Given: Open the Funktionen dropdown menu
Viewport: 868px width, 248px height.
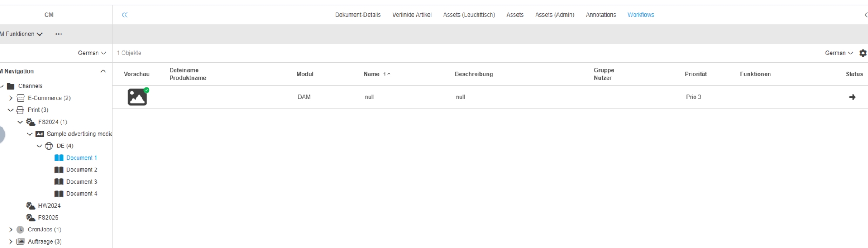Looking at the screenshot, I should (22, 34).
